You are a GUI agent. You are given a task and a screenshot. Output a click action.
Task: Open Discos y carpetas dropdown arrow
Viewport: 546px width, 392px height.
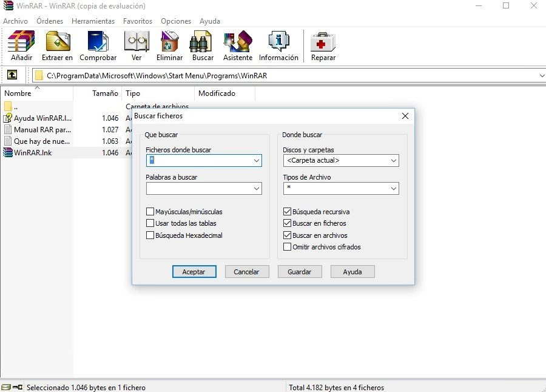(394, 161)
